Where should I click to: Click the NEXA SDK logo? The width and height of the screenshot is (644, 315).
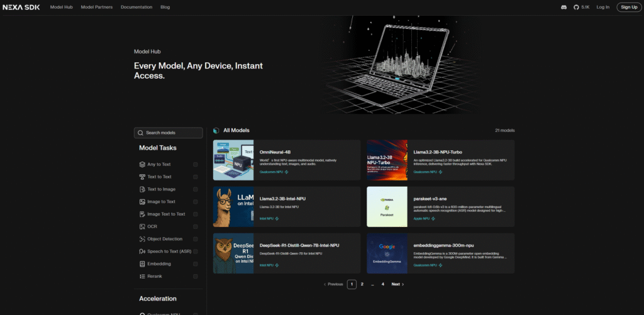[x=21, y=7]
